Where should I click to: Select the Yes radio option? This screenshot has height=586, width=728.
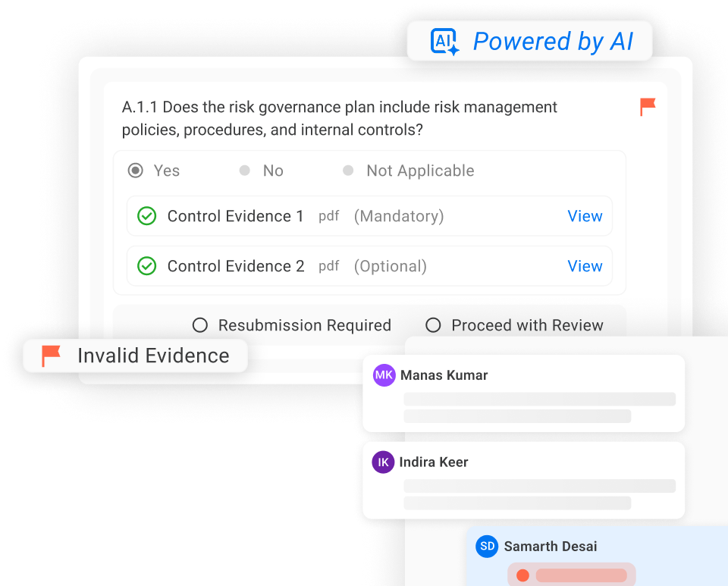[x=136, y=171]
